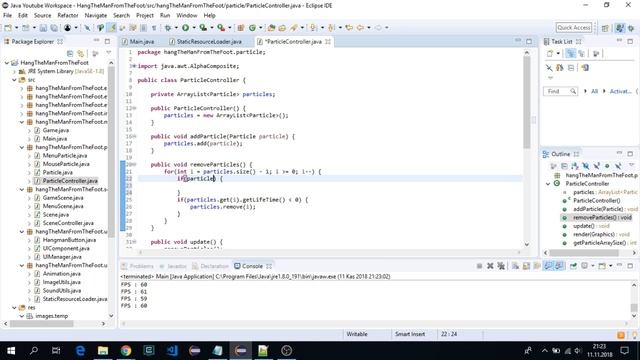Toggle Link with Editor in Package Explorer
This screenshot has width=640, height=360.
[x=81, y=53]
